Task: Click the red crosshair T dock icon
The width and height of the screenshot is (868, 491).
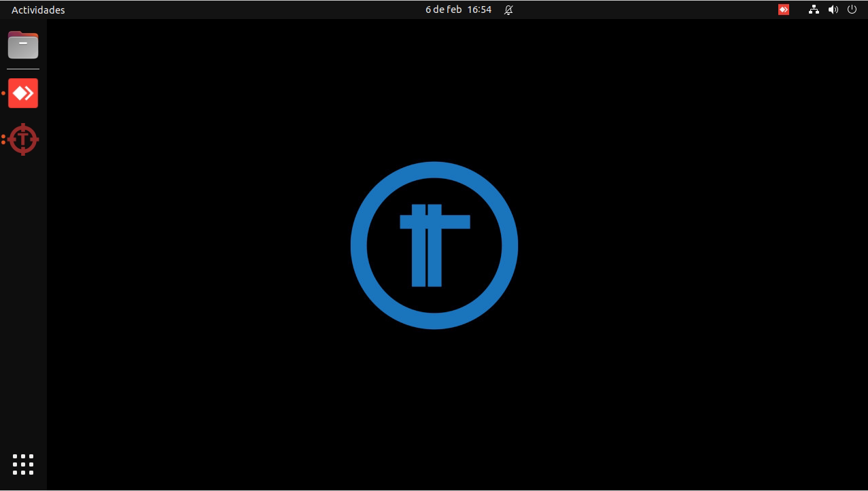Action: [23, 139]
